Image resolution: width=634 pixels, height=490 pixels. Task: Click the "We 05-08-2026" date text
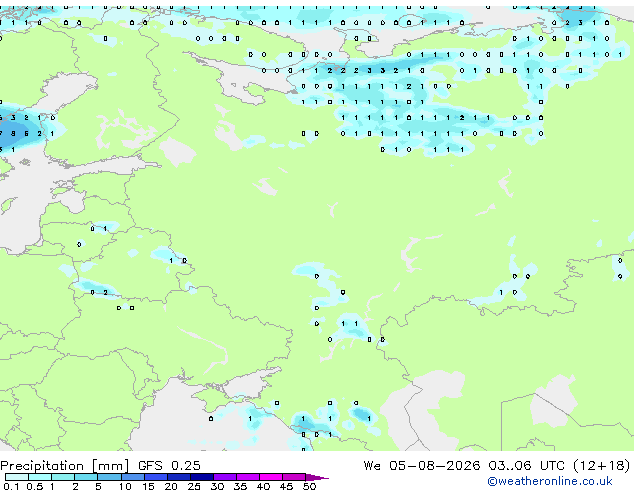(422, 466)
